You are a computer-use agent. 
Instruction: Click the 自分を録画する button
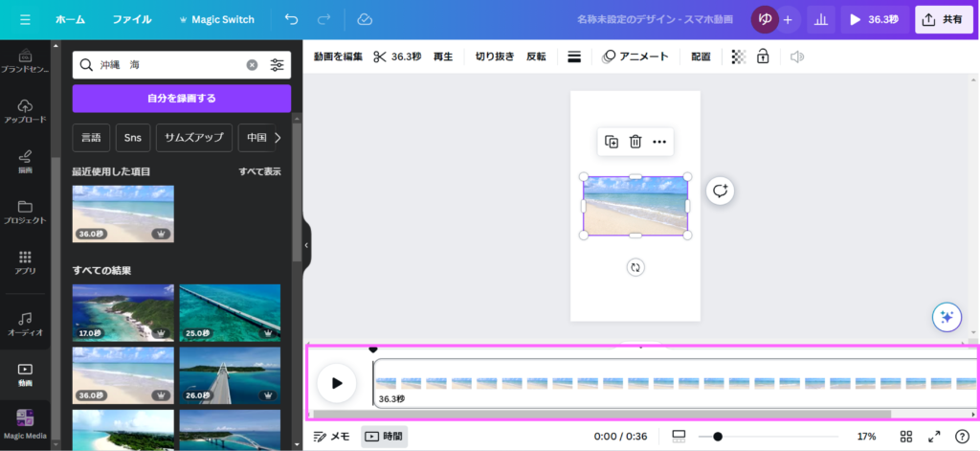(182, 98)
